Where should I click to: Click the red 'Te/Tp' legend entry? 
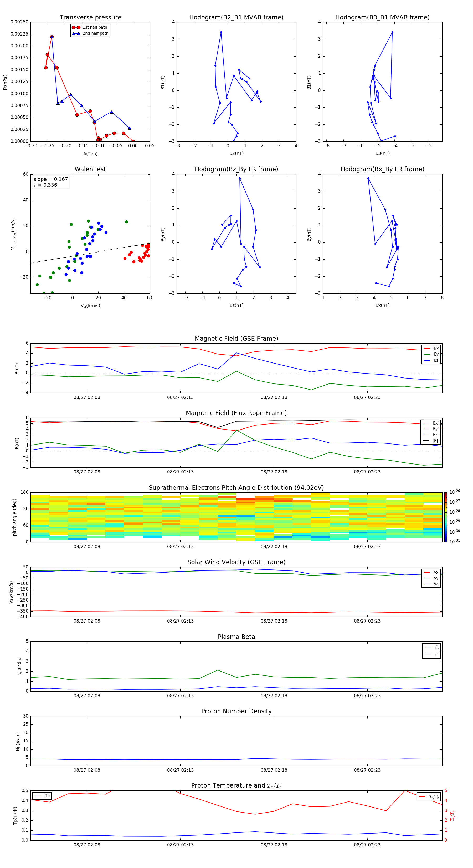(429, 797)
